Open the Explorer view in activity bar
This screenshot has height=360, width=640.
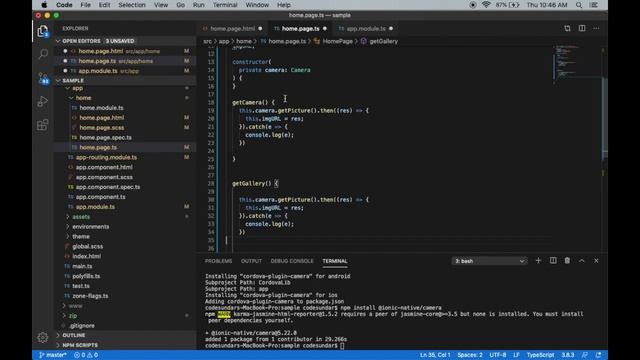(43, 31)
